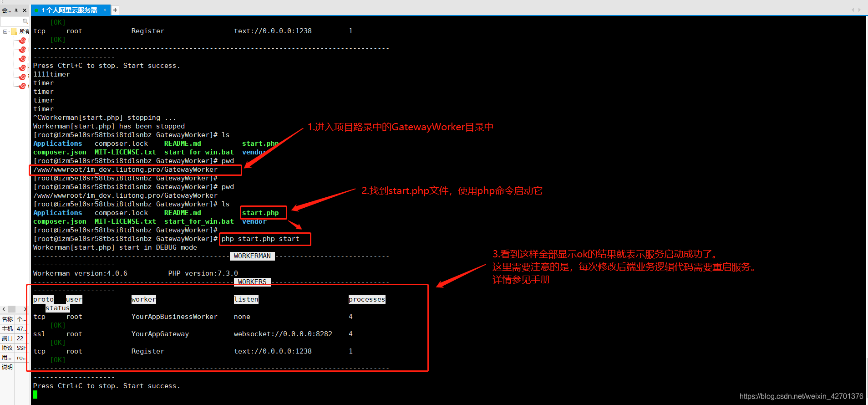Viewport: 868px width, 405px height.
Task: Click 'YourAppBusinessWorker' in the workers table
Action: (174, 317)
